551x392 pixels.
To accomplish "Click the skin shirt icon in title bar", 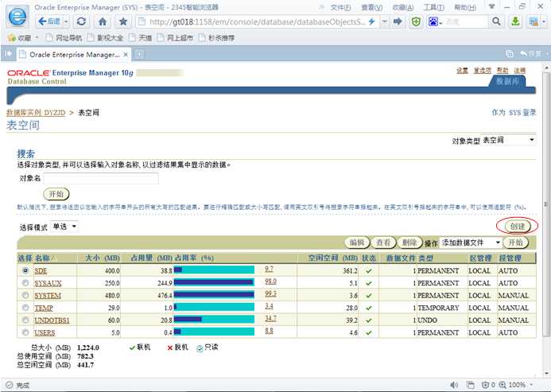I will point(491,6).
